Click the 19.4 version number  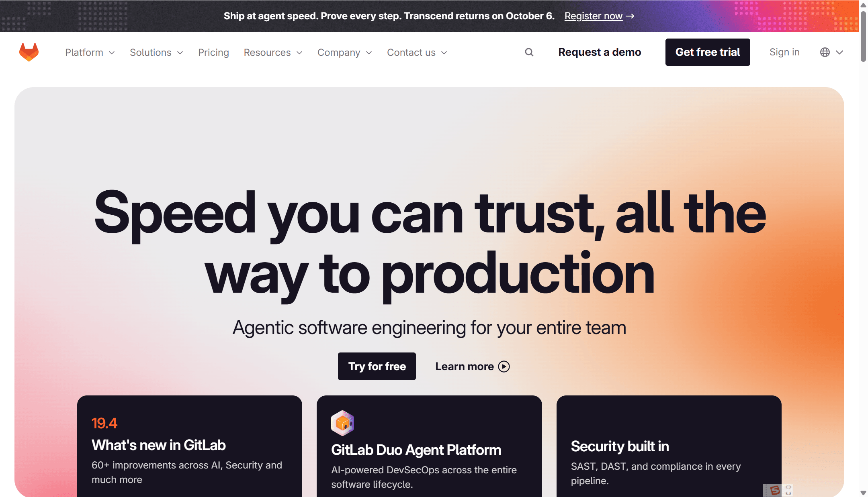(x=104, y=423)
